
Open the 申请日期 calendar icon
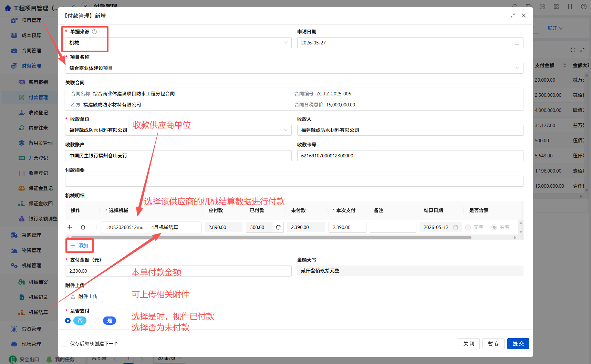pyautogui.click(x=517, y=43)
